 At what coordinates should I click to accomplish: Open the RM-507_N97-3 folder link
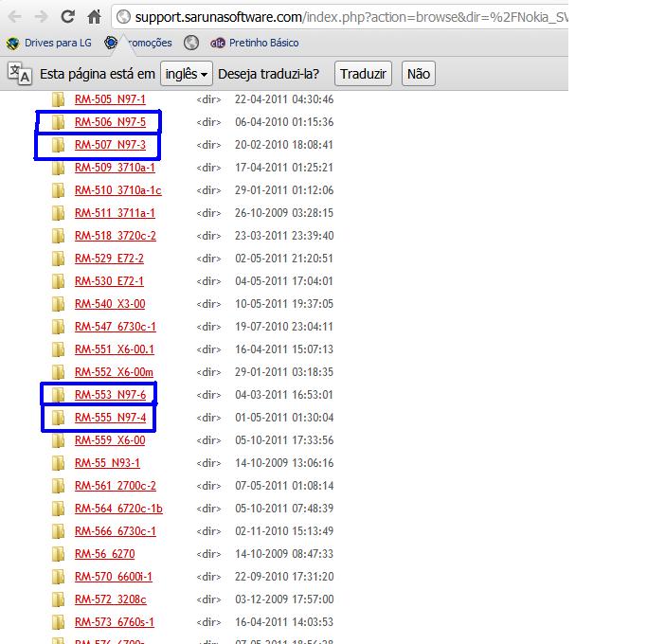pyautogui.click(x=110, y=145)
